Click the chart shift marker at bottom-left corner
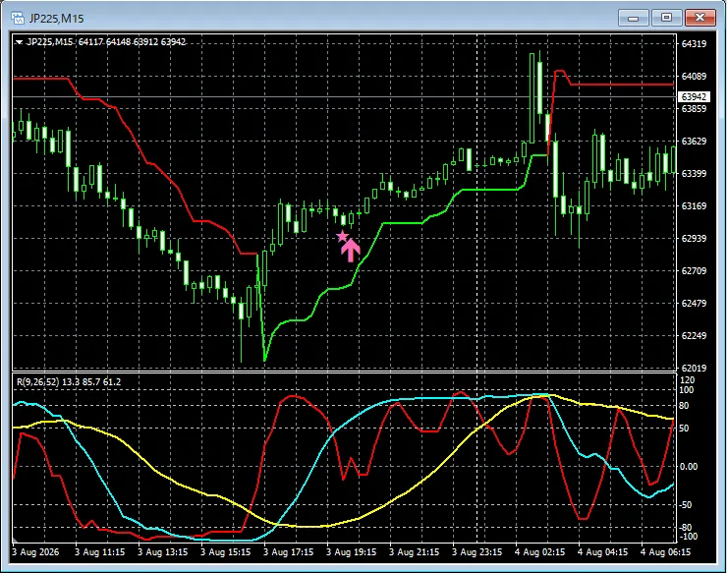Viewport: 728px width, 573px height. [x=15, y=540]
